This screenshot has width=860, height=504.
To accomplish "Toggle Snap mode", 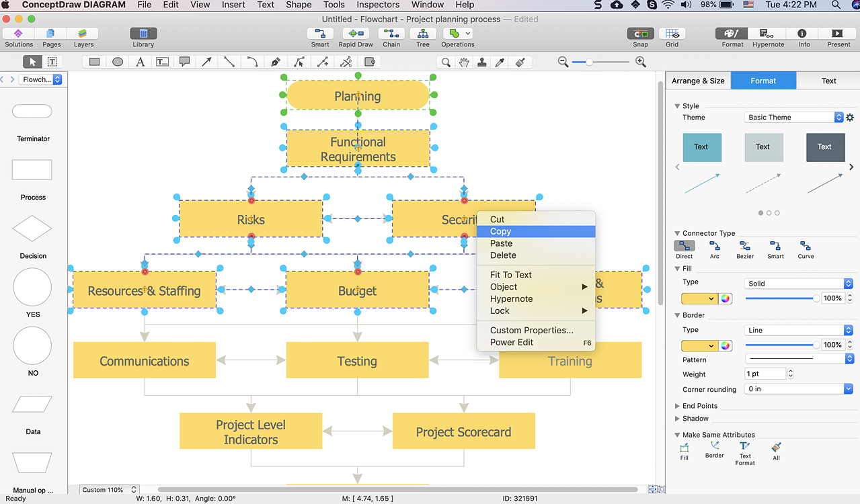I will pos(640,34).
